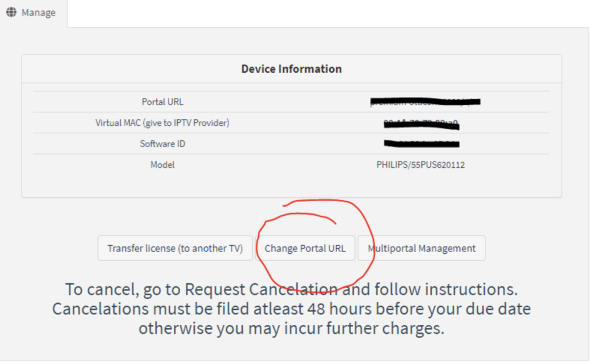Screen dimensions: 591x364
Task: Select the Model row label
Action: [x=163, y=165]
